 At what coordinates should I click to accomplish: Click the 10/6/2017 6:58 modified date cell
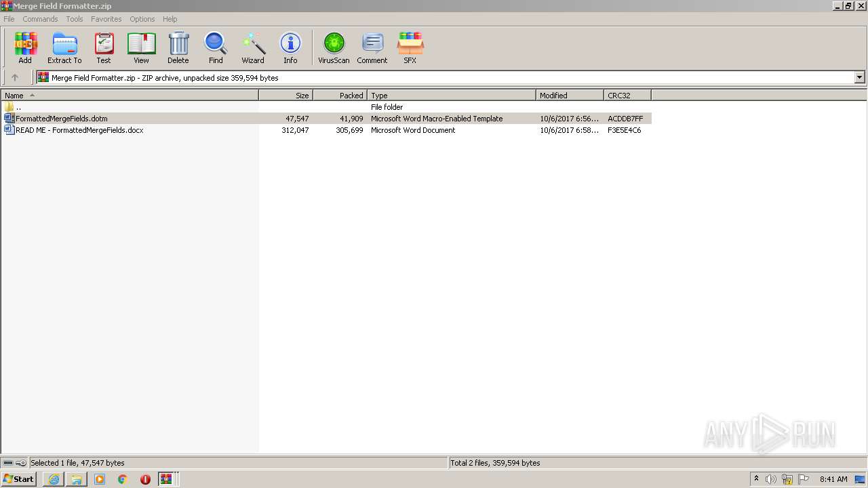(x=570, y=130)
